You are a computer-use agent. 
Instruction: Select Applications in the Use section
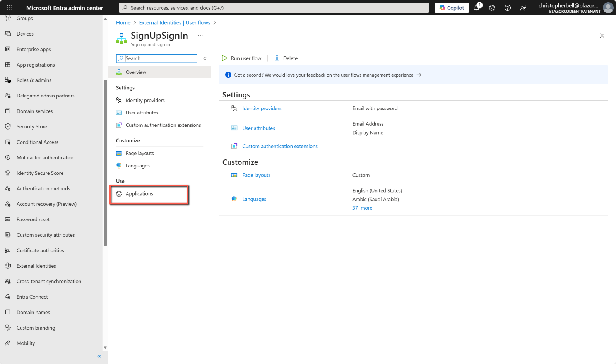[x=139, y=194]
